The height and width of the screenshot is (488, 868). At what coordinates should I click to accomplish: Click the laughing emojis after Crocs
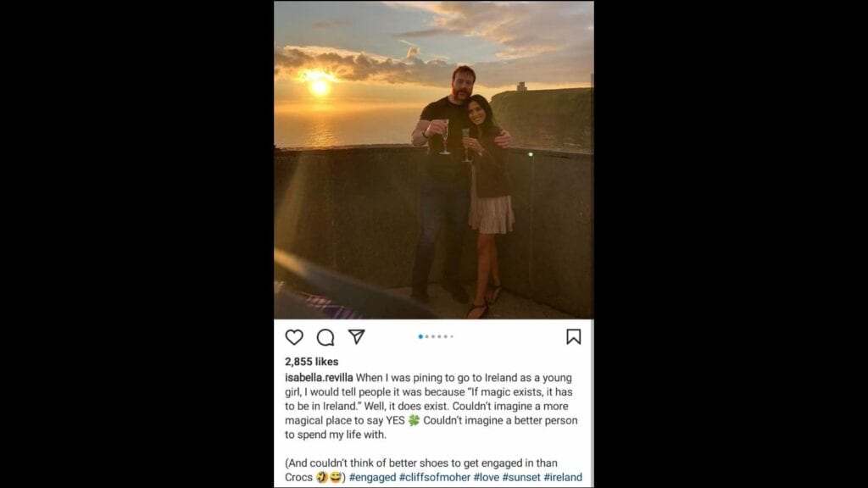[x=329, y=477]
